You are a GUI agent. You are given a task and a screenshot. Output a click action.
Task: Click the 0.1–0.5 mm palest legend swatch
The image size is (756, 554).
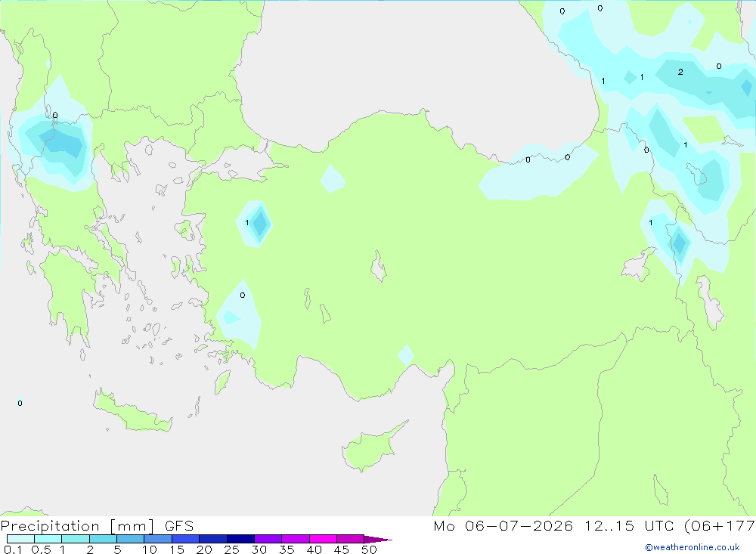click(x=20, y=539)
